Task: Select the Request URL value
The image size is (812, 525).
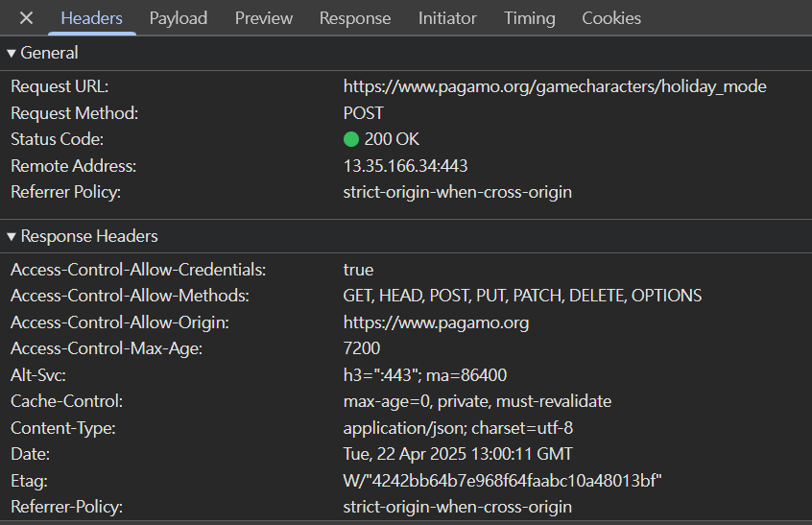Action: 555,86
